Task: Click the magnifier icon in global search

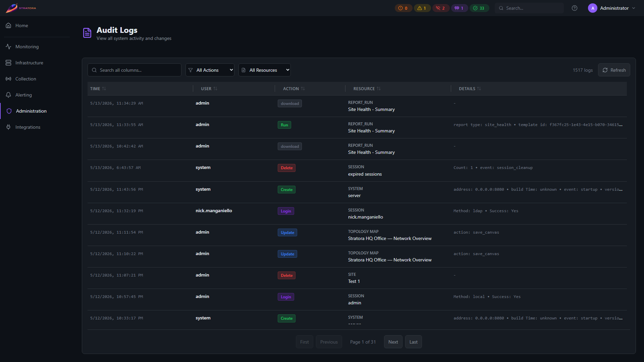Action: pos(501,8)
